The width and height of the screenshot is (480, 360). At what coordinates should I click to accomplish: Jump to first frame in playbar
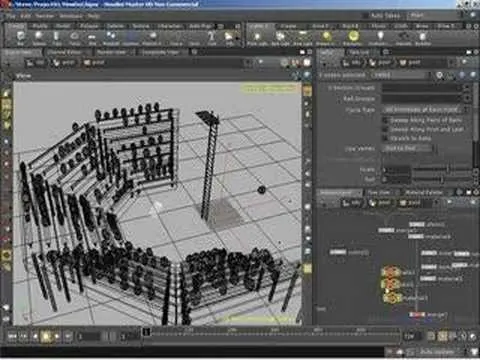tap(12, 337)
